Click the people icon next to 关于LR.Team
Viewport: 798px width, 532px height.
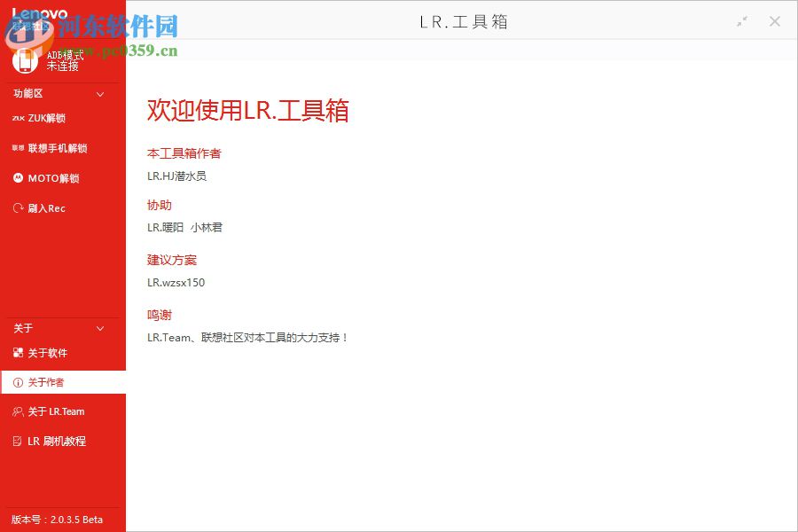(x=18, y=411)
